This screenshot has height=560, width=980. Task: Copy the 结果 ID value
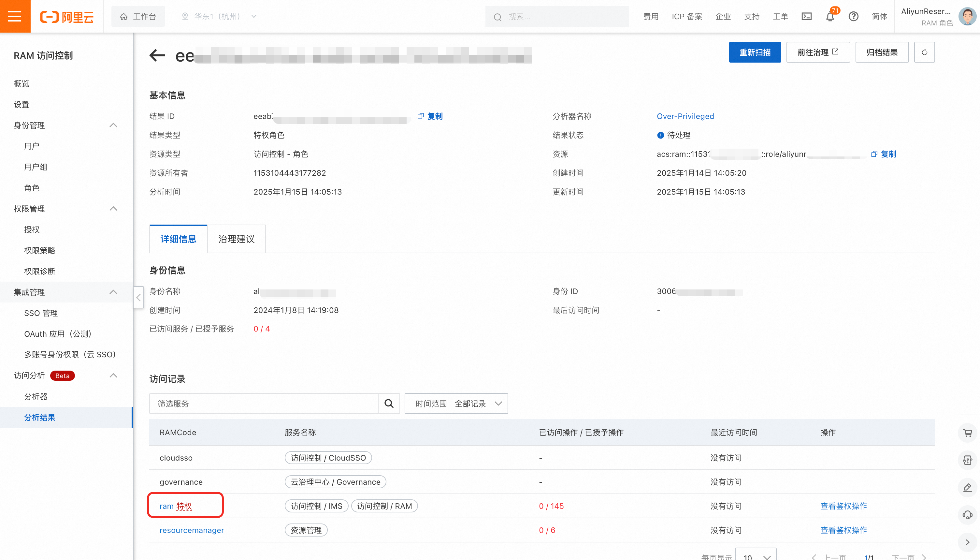click(x=430, y=116)
